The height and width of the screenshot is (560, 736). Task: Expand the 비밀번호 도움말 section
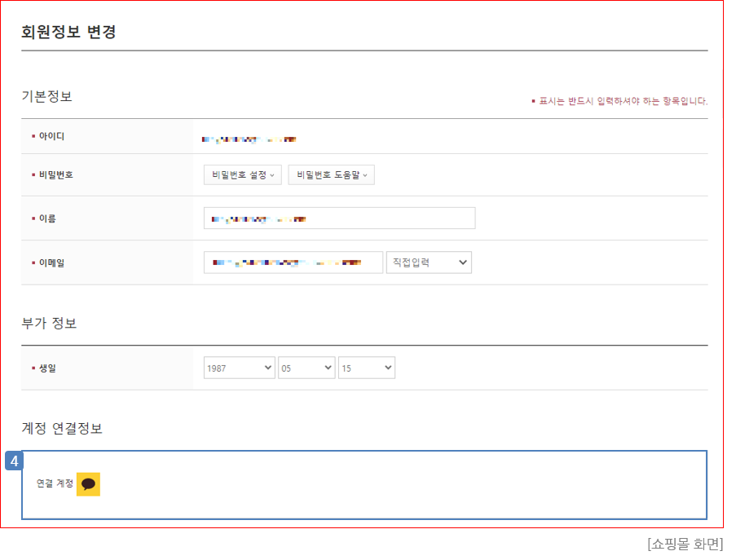(x=331, y=175)
